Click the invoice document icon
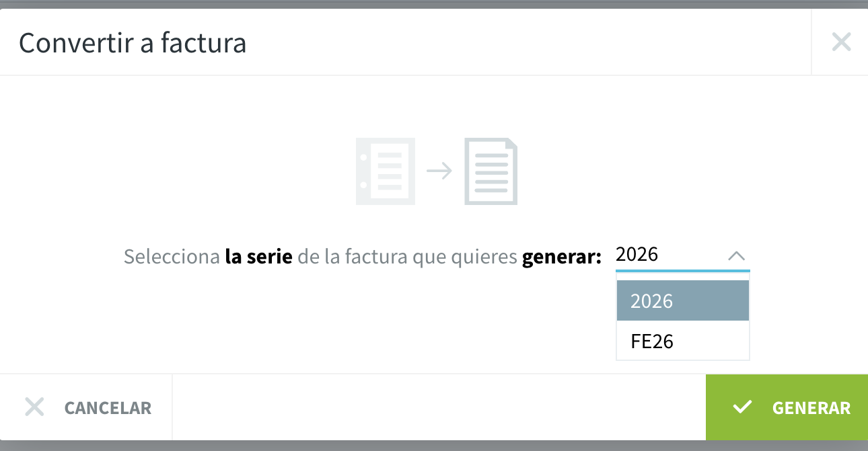 [491, 171]
